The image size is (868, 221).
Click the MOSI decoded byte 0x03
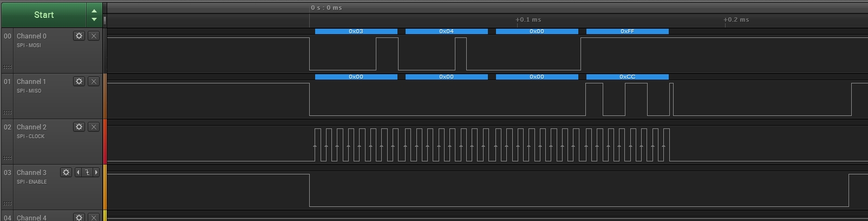coord(356,31)
